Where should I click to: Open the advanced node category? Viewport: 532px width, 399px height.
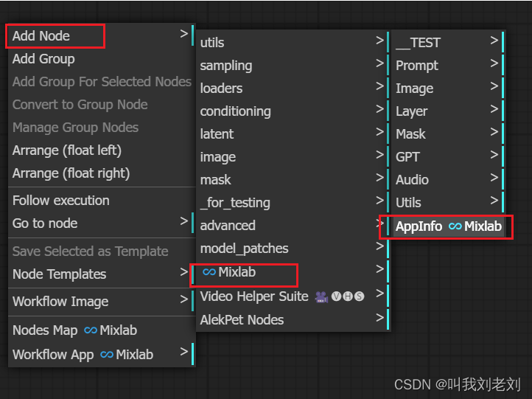point(293,226)
